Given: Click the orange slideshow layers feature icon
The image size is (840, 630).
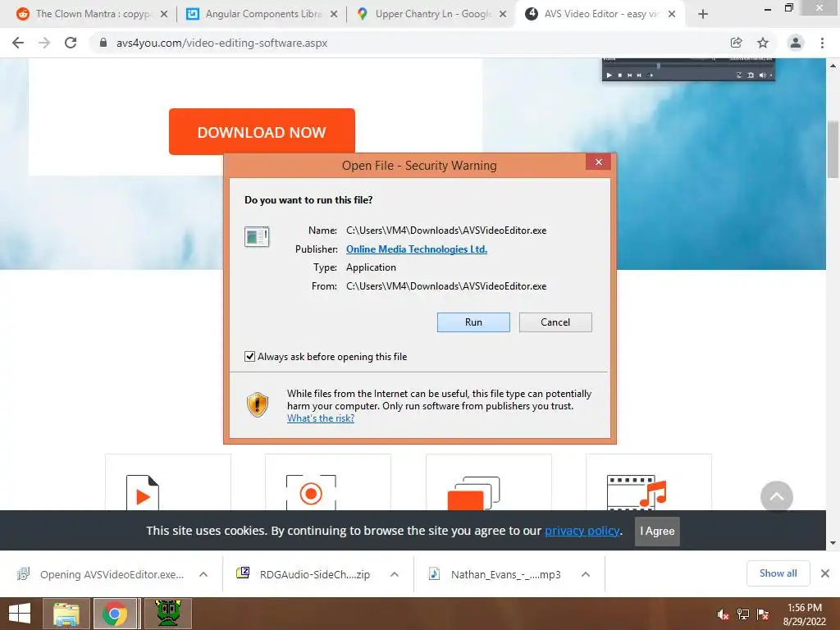Looking at the screenshot, I should click(473, 493).
